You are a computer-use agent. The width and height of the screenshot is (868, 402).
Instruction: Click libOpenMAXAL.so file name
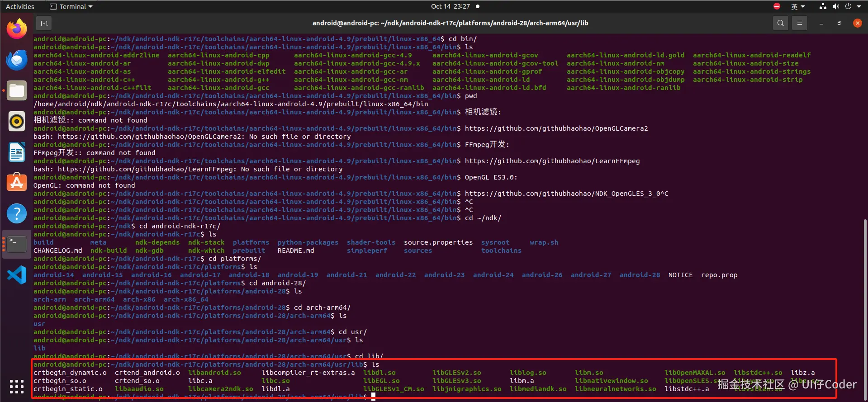pyautogui.click(x=695, y=373)
